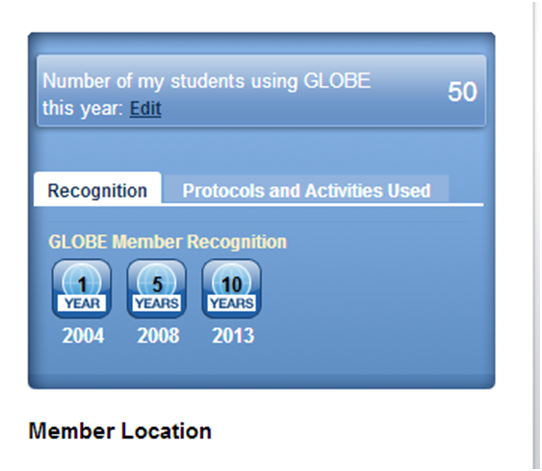Viewport: 542px width, 471px height.
Task: Click the 5 Years recognition badge
Action: (x=157, y=289)
